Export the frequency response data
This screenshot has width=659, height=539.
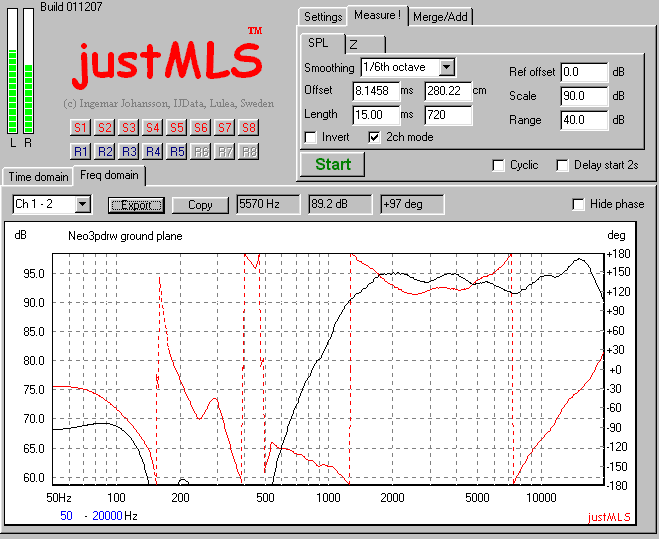point(136,205)
